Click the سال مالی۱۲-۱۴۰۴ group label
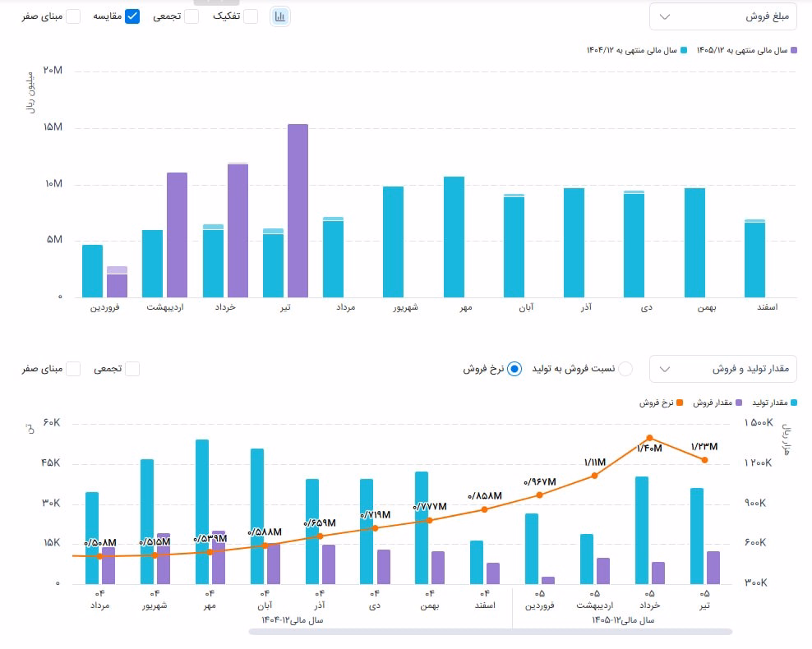Image resolution: width=812 pixels, height=649 pixels. (x=292, y=620)
